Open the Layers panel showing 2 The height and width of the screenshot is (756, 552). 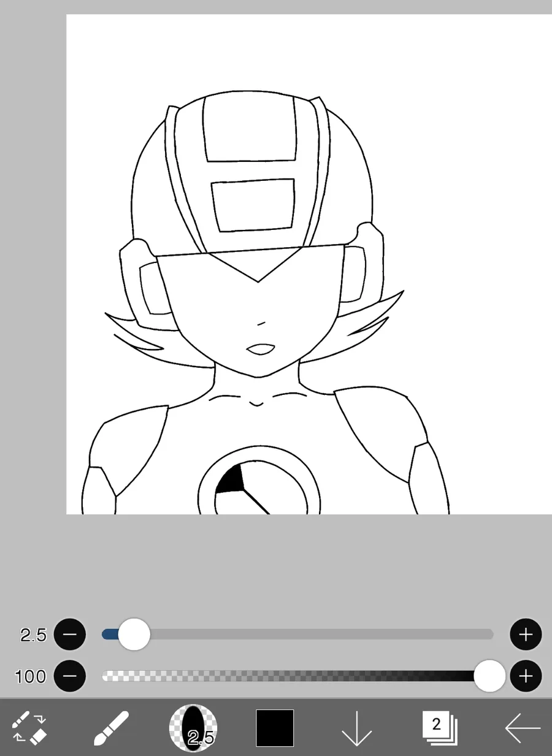point(439,728)
